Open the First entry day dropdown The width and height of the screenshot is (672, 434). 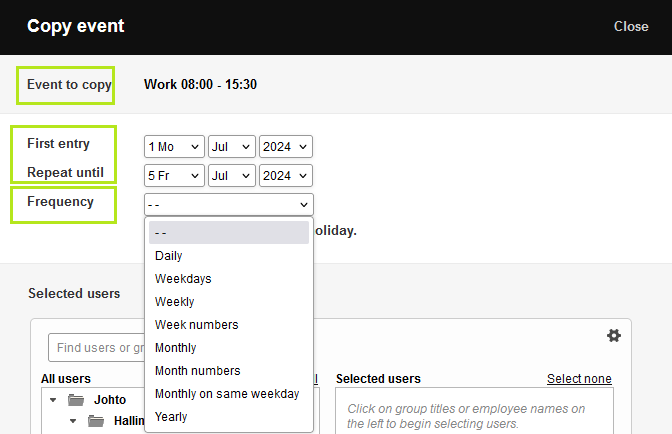tap(174, 147)
